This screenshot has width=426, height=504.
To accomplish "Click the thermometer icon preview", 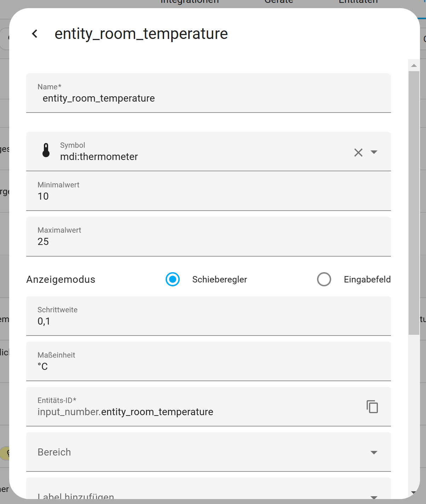I will pyautogui.click(x=46, y=150).
